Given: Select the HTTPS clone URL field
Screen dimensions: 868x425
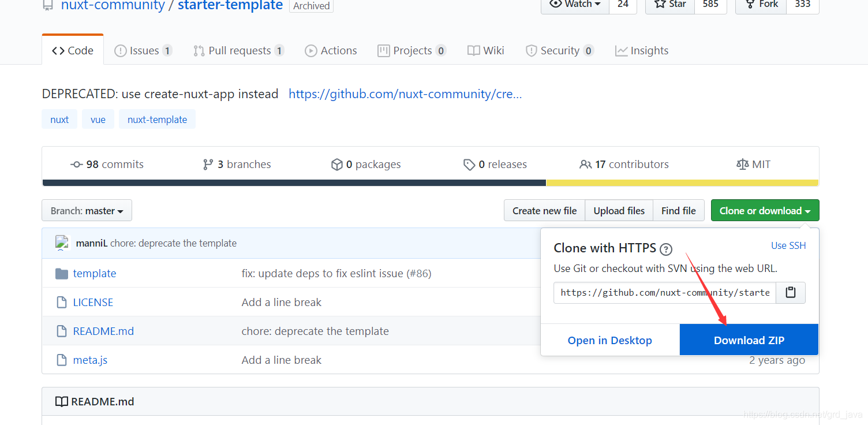Looking at the screenshot, I should 665,293.
